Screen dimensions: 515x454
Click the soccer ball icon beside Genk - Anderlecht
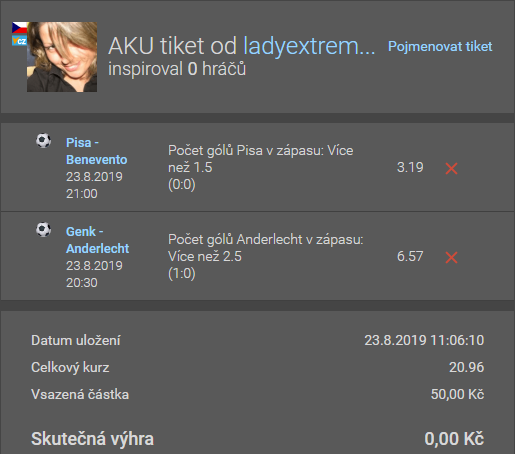point(43,230)
